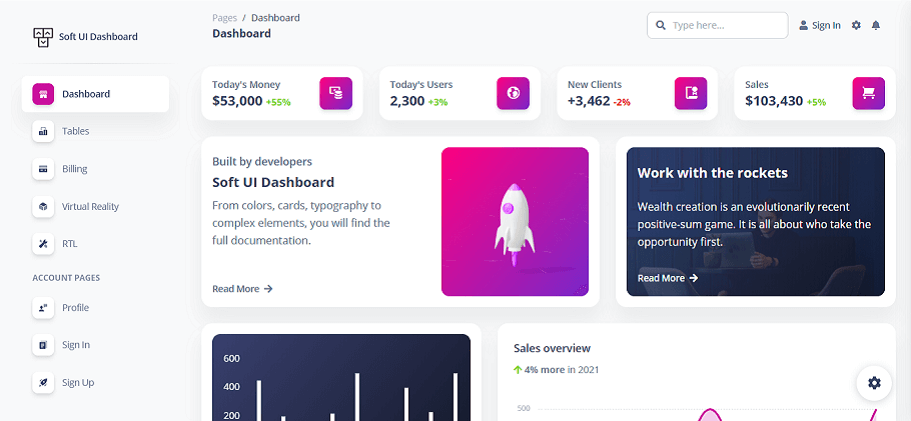Click the Tables chart icon in sidebar
The width and height of the screenshot is (911, 421).
43,131
